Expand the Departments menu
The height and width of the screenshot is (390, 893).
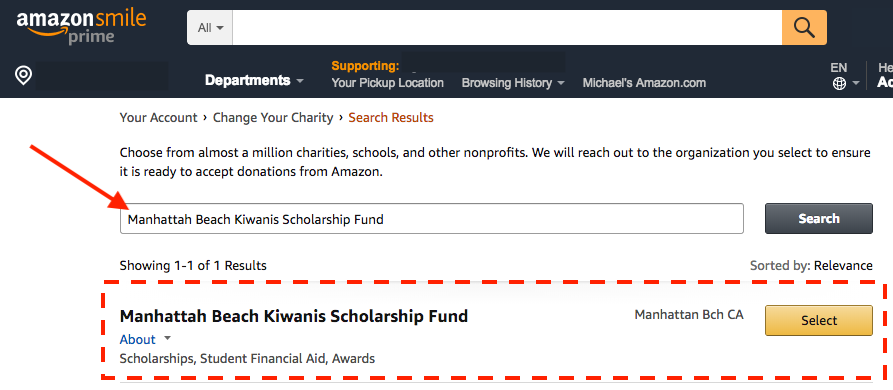pos(255,81)
